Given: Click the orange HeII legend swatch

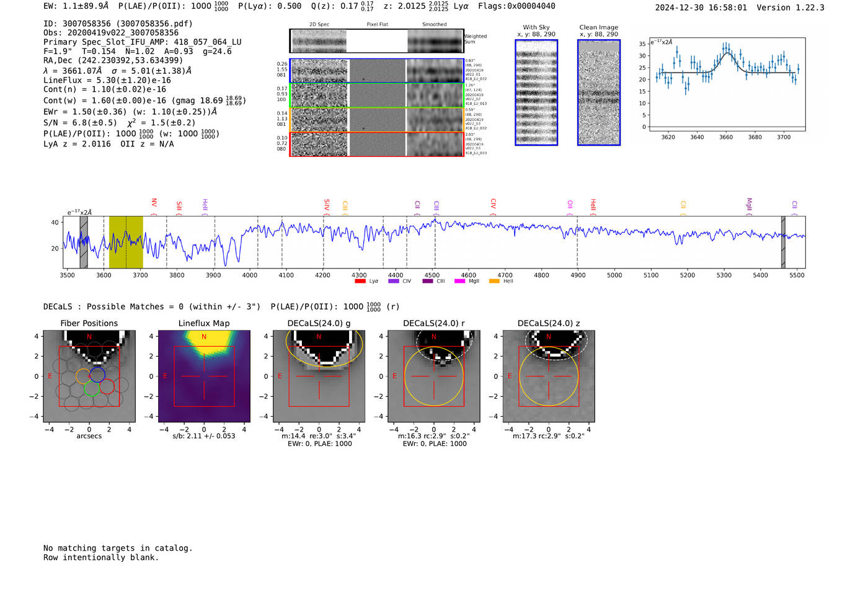Looking at the screenshot, I should point(494,282).
